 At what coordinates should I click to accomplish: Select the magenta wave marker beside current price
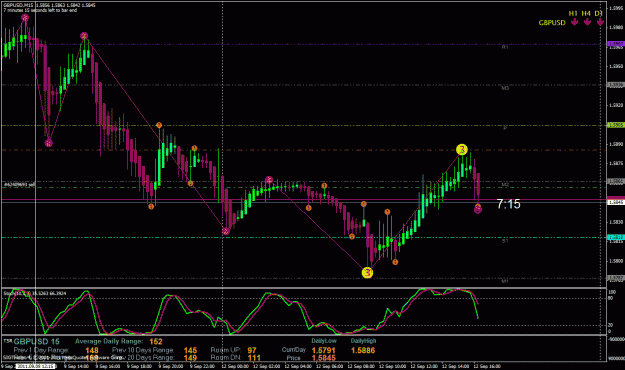coord(478,210)
